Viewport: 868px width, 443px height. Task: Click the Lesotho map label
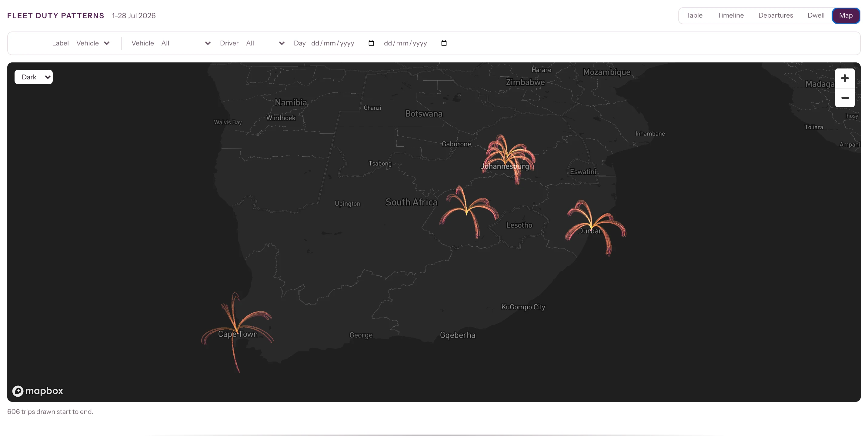(519, 225)
